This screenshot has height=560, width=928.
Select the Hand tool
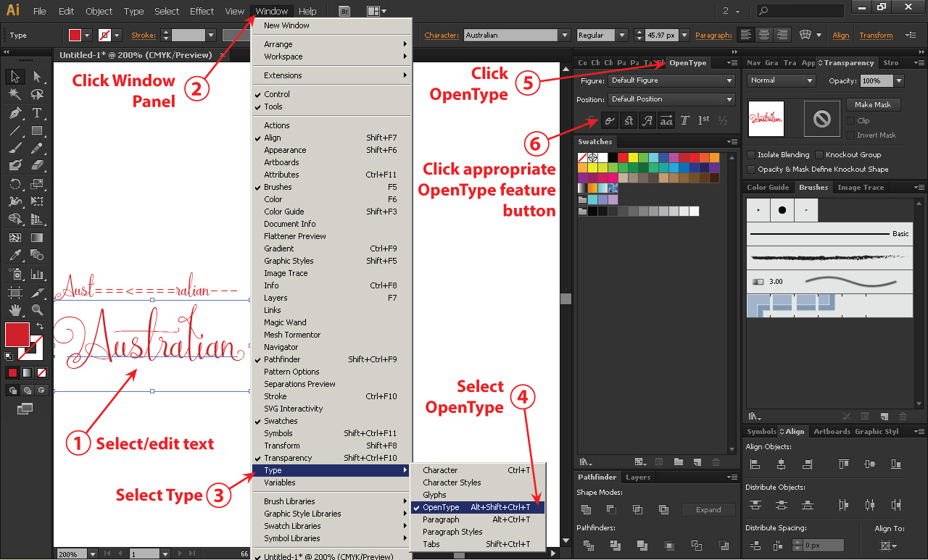click(x=15, y=310)
